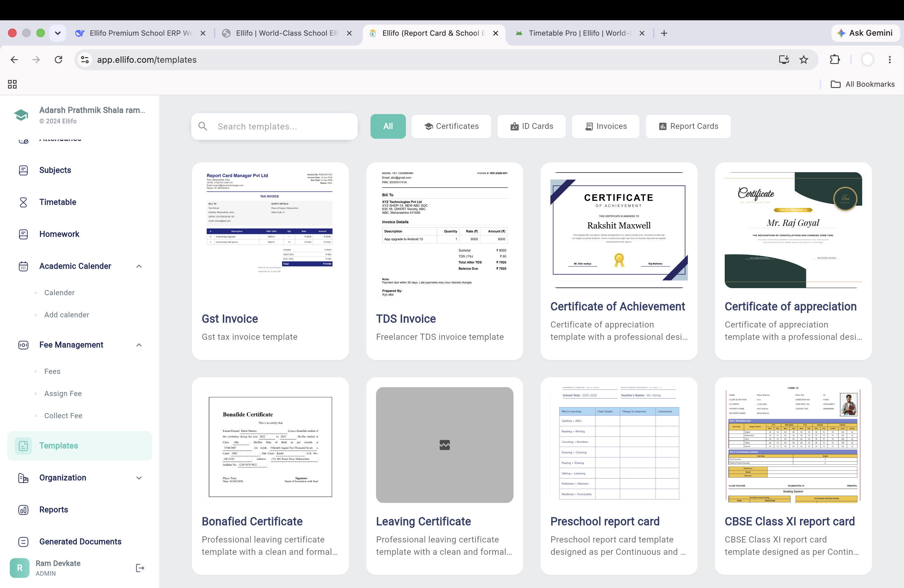Click the install app icon in address bar
The image size is (904, 588).
[x=784, y=60]
